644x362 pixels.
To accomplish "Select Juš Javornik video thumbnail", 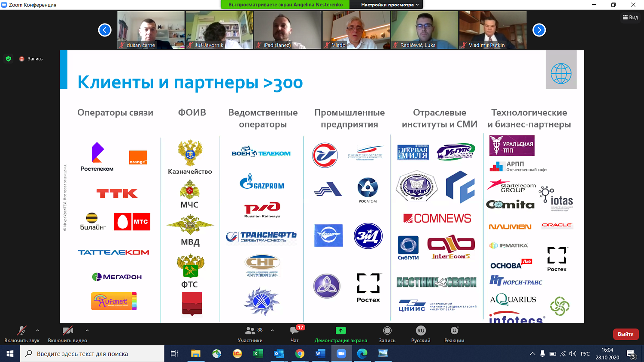I will [219, 30].
